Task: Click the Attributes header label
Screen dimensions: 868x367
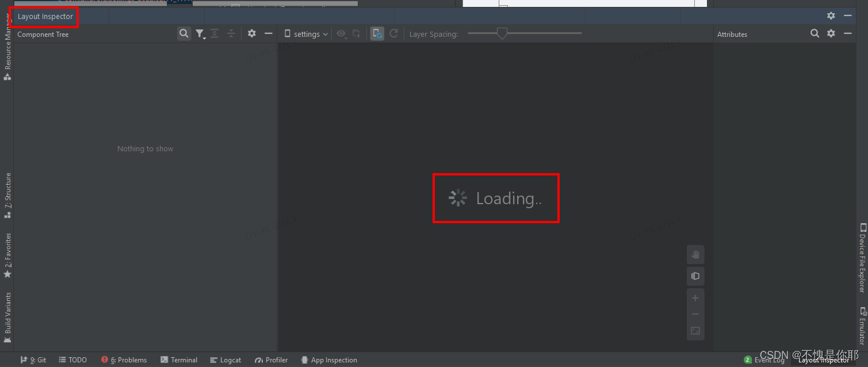Action: (x=732, y=35)
